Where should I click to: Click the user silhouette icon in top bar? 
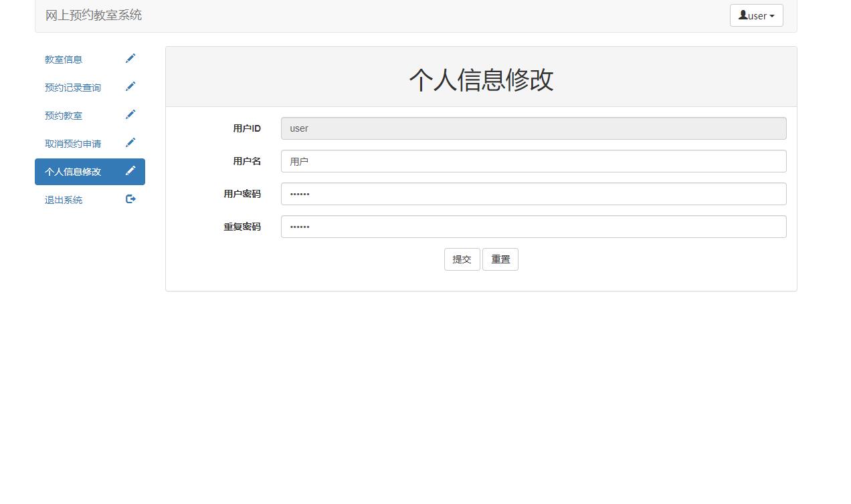743,15
